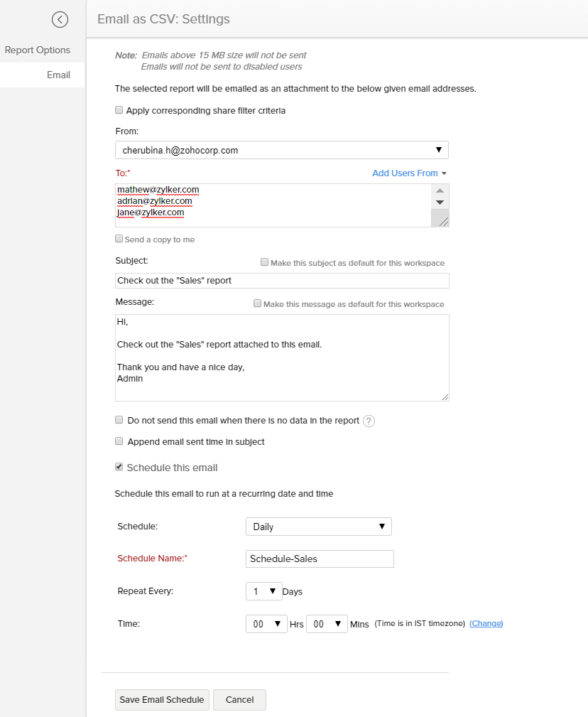The height and width of the screenshot is (717, 588).
Task: Click the back arrow icon above Report Options
Action: tap(60, 19)
